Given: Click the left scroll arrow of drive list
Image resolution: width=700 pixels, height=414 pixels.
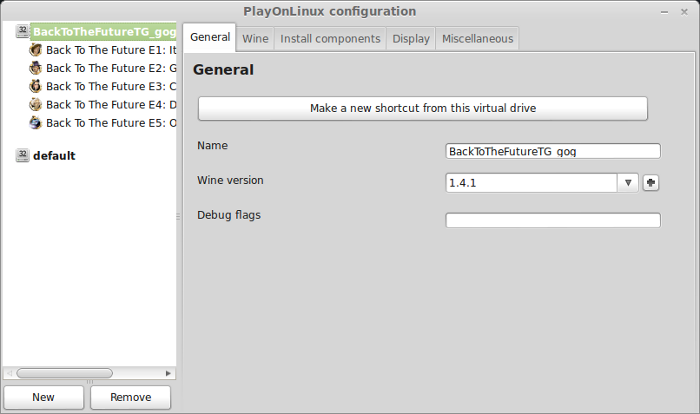Looking at the screenshot, I should tap(9, 373).
